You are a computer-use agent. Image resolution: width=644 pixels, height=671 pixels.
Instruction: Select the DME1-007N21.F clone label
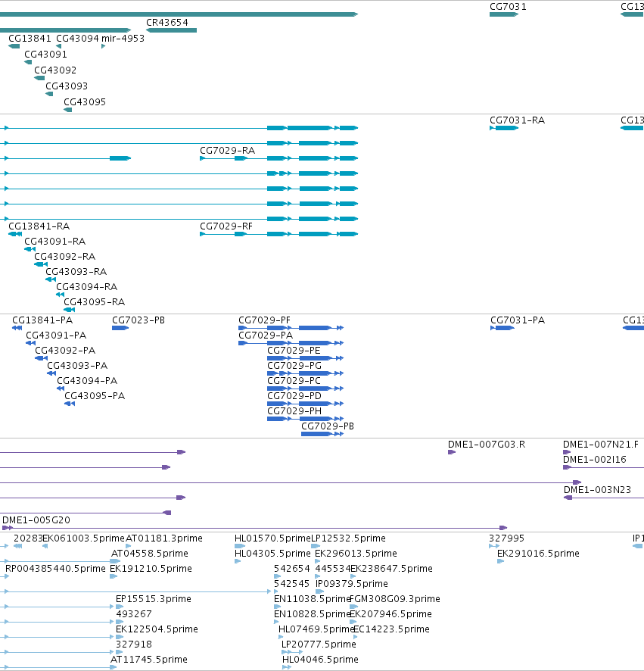click(x=600, y=445)
